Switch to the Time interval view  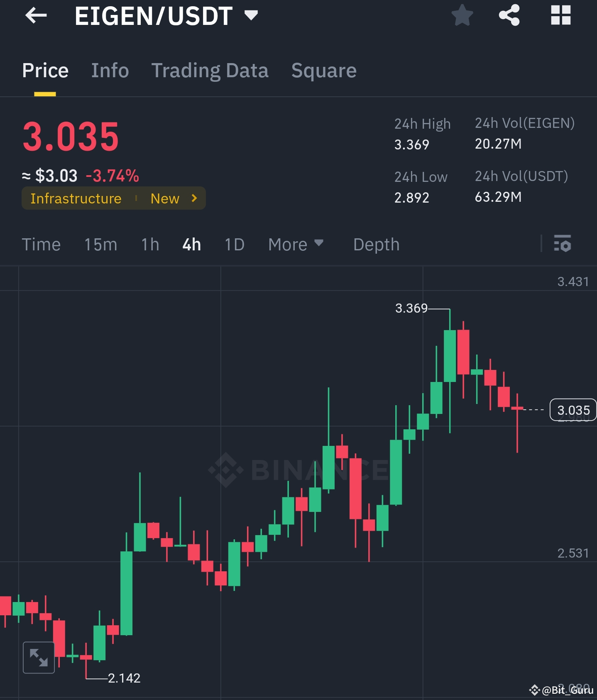41,245
